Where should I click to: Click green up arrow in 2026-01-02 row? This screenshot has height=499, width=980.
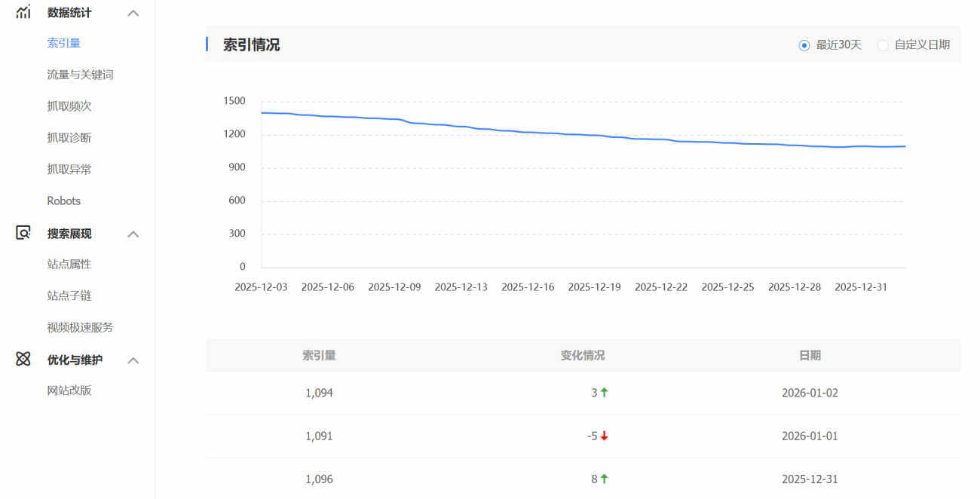point(604,393)
